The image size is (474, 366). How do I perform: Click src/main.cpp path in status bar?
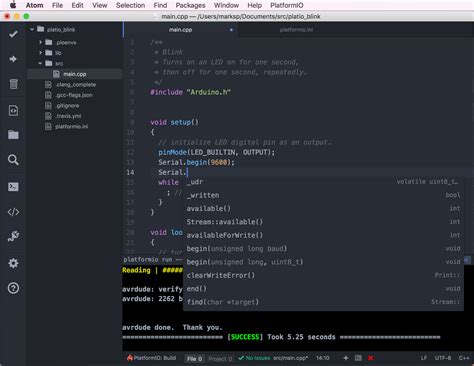pos(290,358)
